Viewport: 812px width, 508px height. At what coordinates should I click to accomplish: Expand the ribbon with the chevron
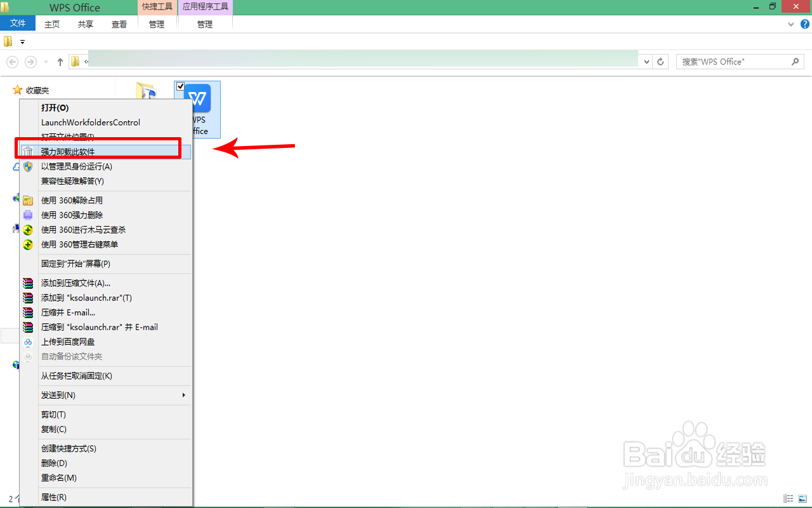(x=791, y=24)
